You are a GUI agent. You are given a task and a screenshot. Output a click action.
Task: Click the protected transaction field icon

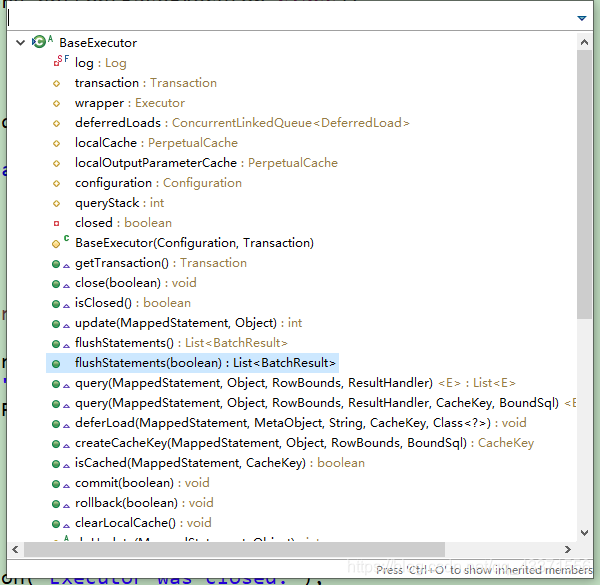click(56, 83)
